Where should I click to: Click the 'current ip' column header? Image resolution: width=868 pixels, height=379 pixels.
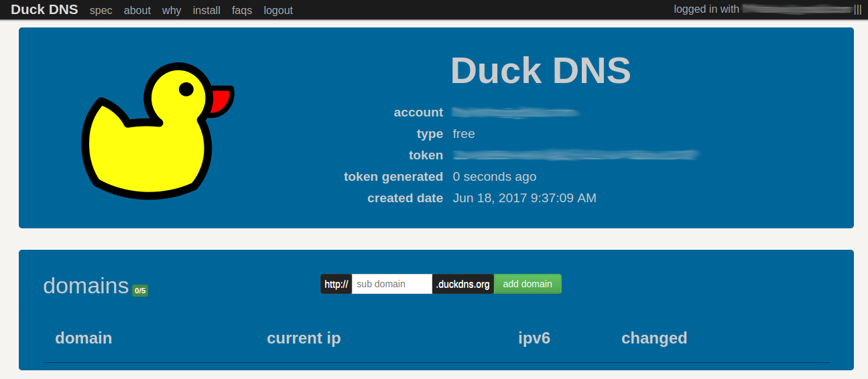tap(304, 338)
